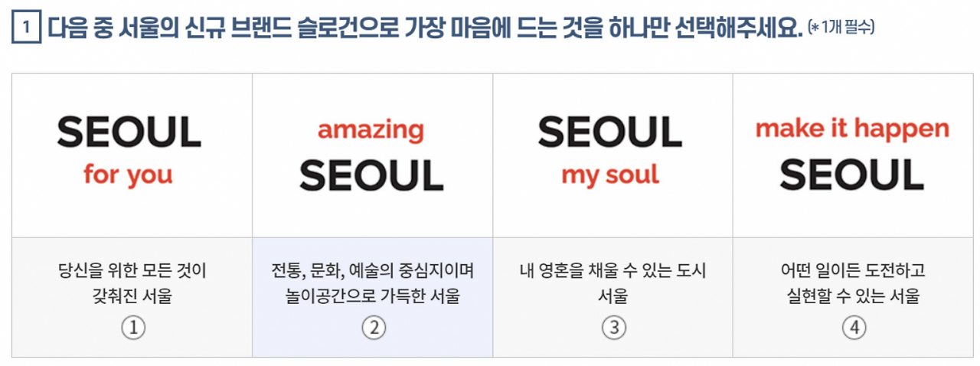This screenshot has height=366, width=980.
Task: Click the black SEOUL wordmark below 'amazing'
Action: [x=371, y=175]
